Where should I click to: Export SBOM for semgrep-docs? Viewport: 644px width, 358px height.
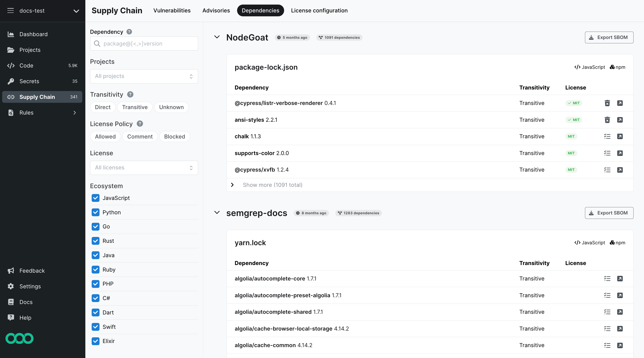pos(609,213)
